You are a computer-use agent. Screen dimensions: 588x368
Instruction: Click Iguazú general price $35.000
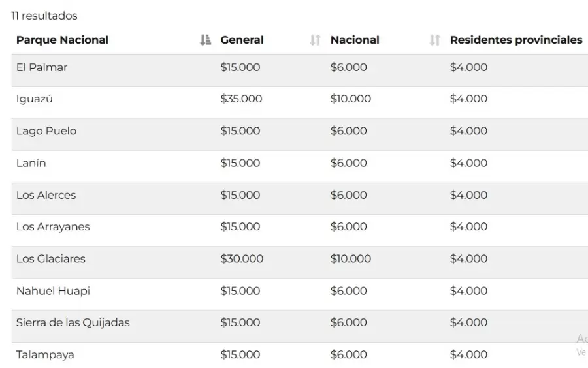(241, 99)
